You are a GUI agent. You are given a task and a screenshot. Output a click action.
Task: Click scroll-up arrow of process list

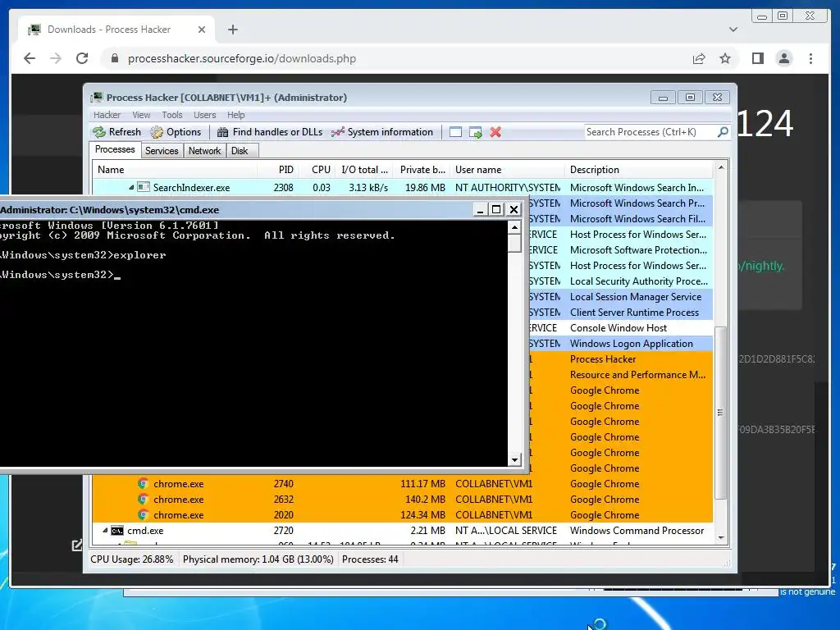pyautogui.click(x=721, y=167)
